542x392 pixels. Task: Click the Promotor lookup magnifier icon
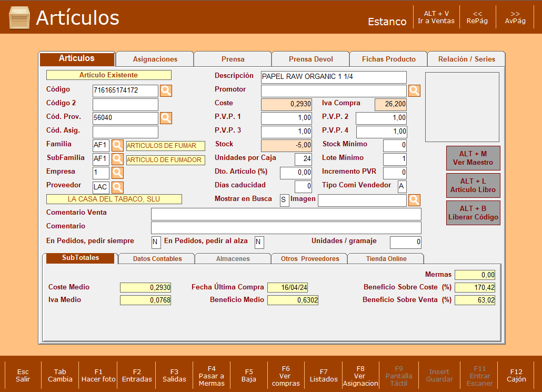click(x=415, y=91)
